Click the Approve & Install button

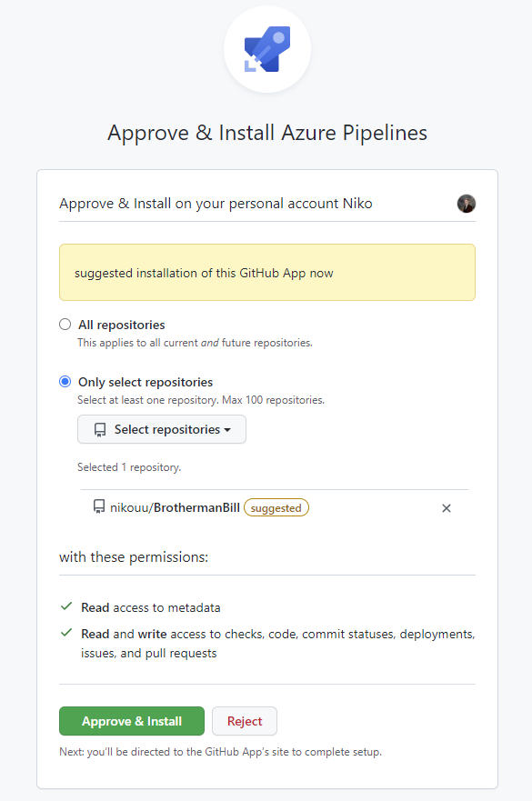132,721
